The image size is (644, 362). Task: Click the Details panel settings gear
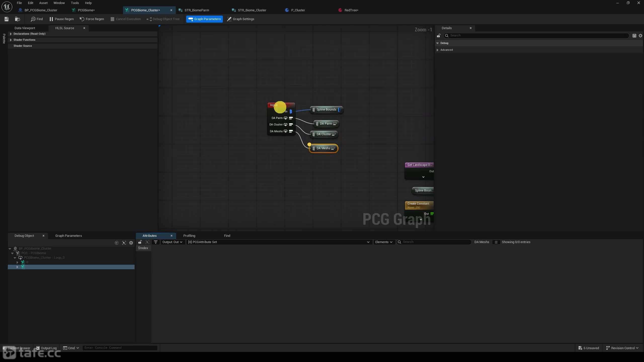tap(640, 36)
